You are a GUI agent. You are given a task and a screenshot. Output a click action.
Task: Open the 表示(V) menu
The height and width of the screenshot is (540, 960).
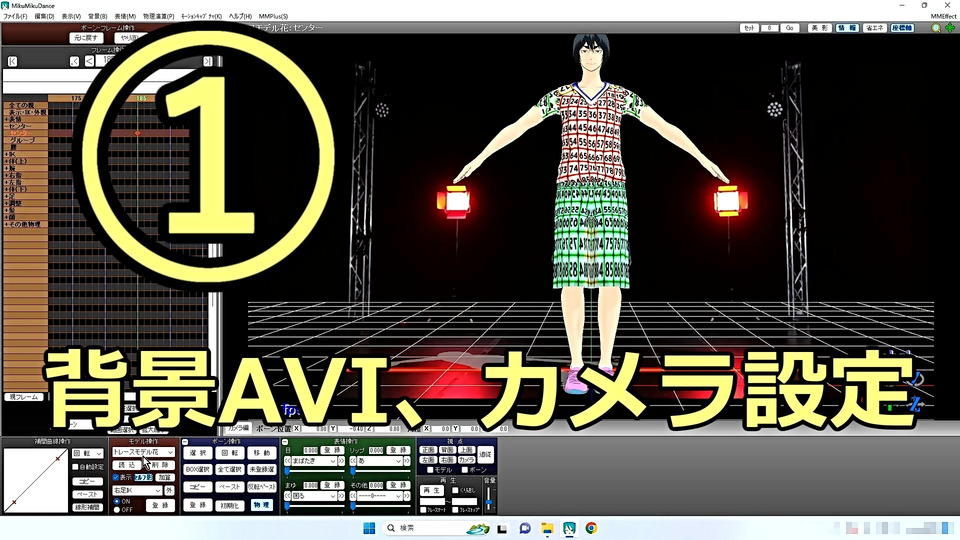[71, 17]
